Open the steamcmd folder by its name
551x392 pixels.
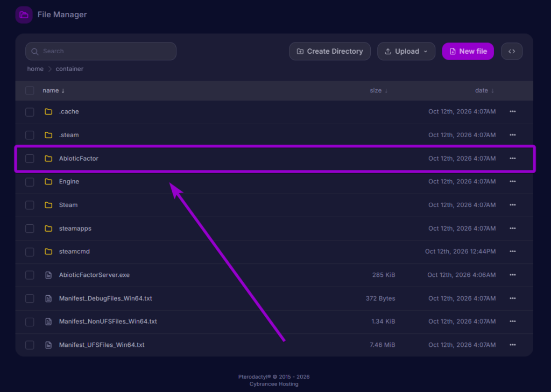coord(74,252)
